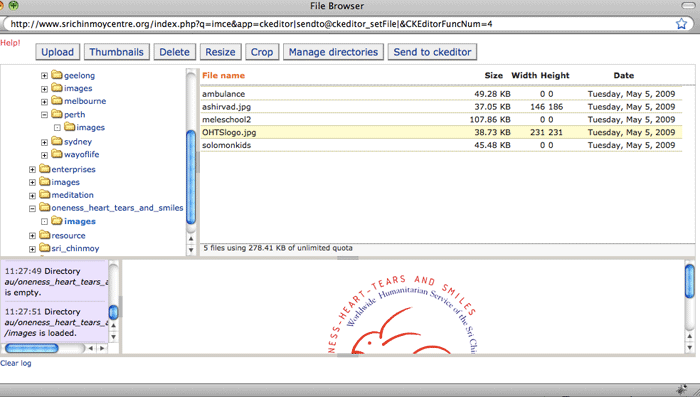Click the 38.73 KB size cell
Screen dimensions: 700x397
(x=492, y=132)
